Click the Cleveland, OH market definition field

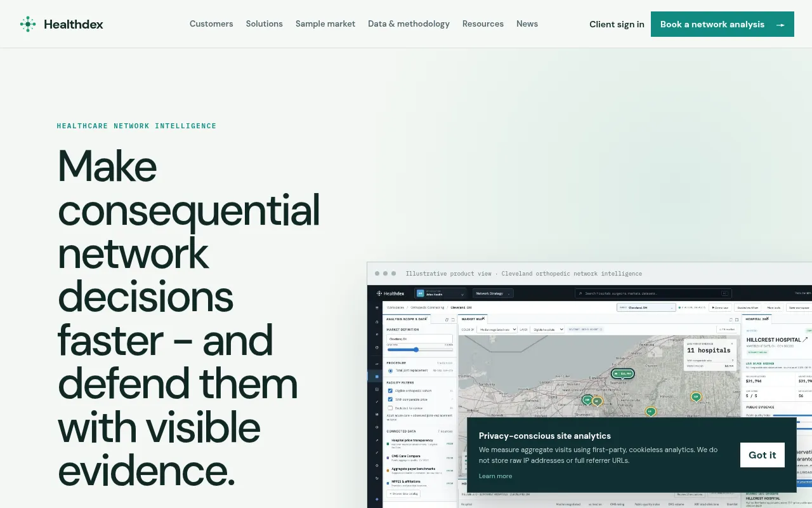point(420,339)
